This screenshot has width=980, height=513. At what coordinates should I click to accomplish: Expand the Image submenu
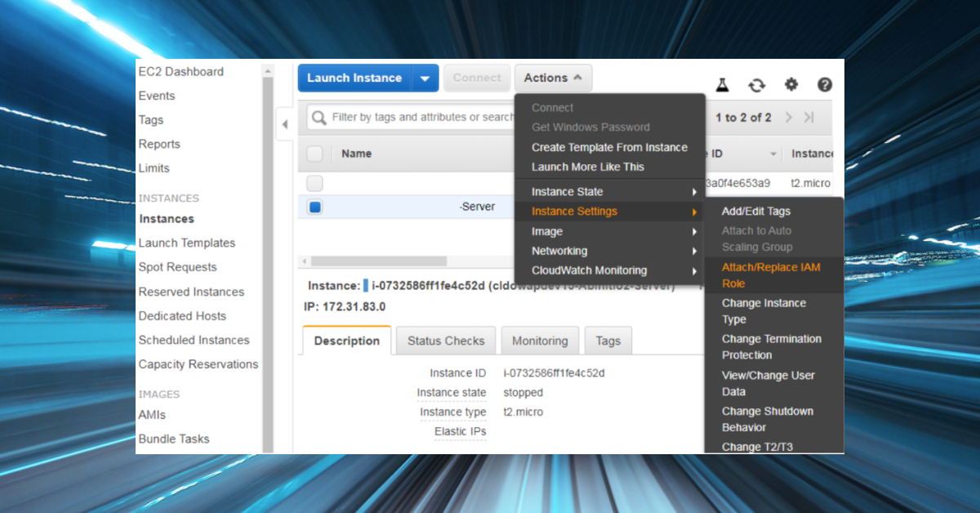click(610, 231)
